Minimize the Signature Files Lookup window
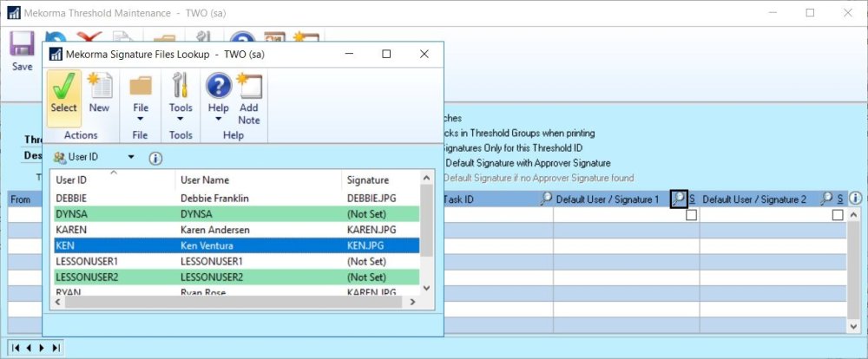Image resolution: width=868 pixels, height=359 pixels. (349, 55)
